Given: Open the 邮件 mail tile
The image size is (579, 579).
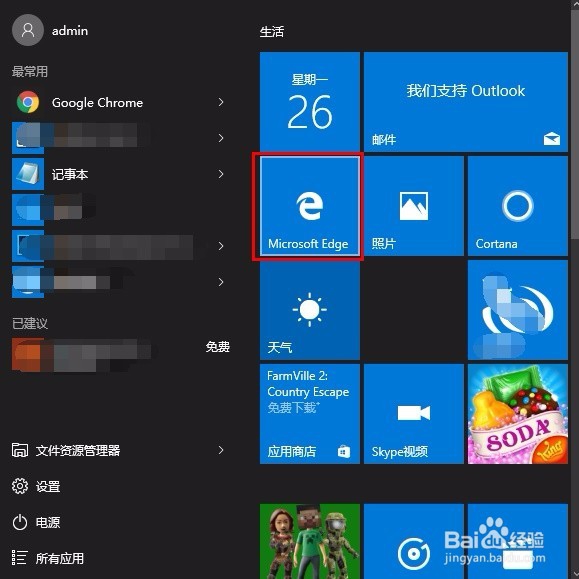Looking at the screenshot, I should coord(466,102).
